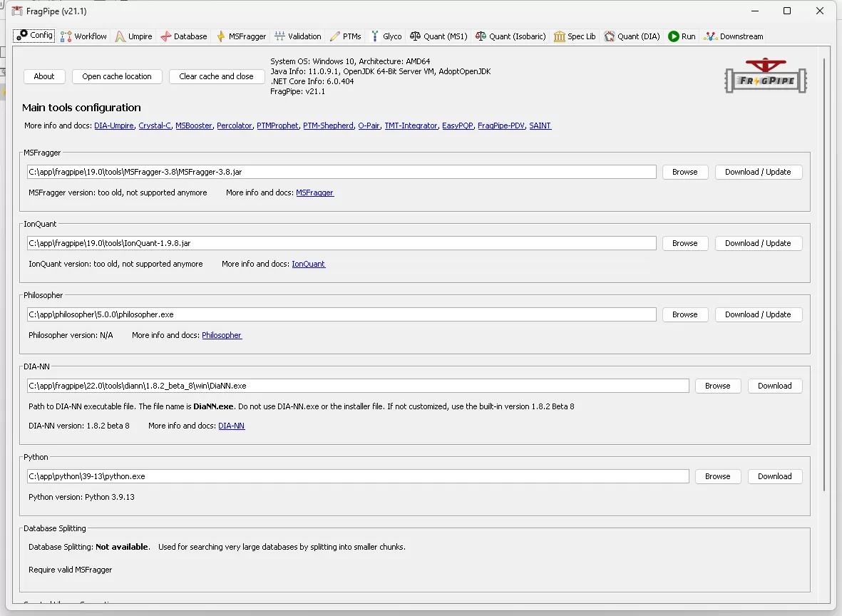Open the Quant (Isobaric) tab
This screenshot has width=842, height=616.
510,36
